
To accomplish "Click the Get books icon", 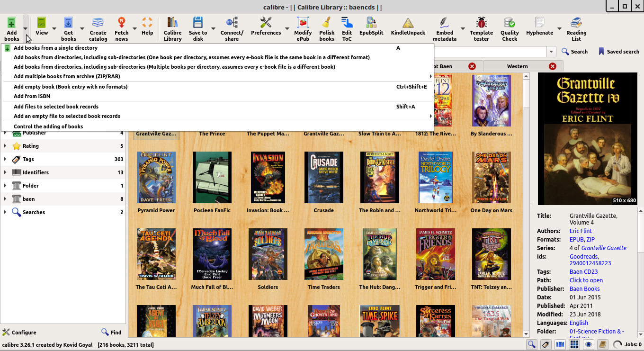I will pos(68,22).
